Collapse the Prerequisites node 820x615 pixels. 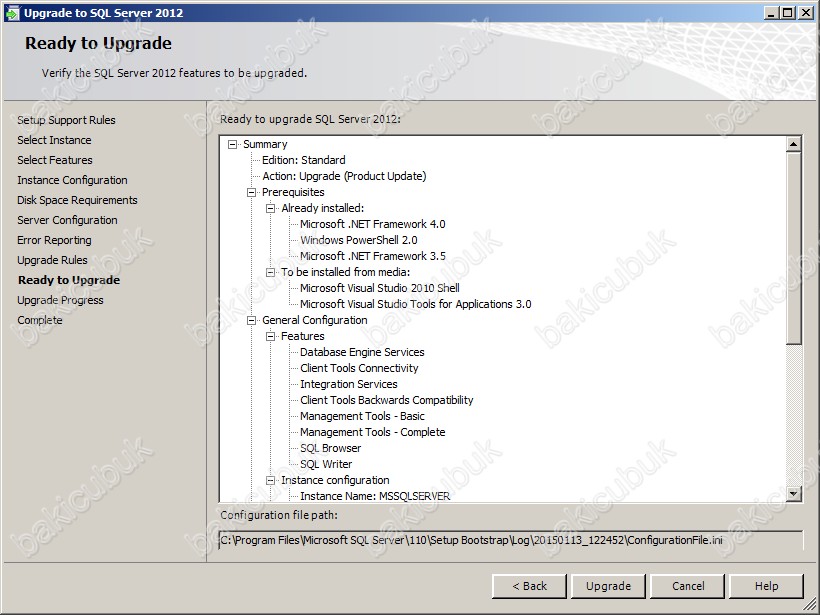[252, 192]
